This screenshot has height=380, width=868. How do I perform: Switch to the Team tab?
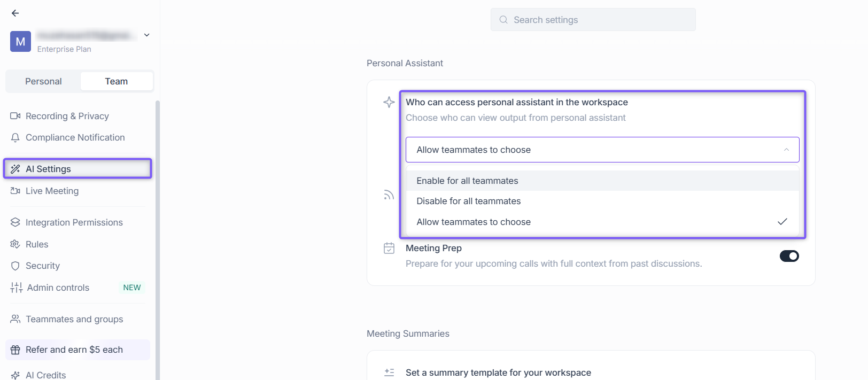point(117,81)
